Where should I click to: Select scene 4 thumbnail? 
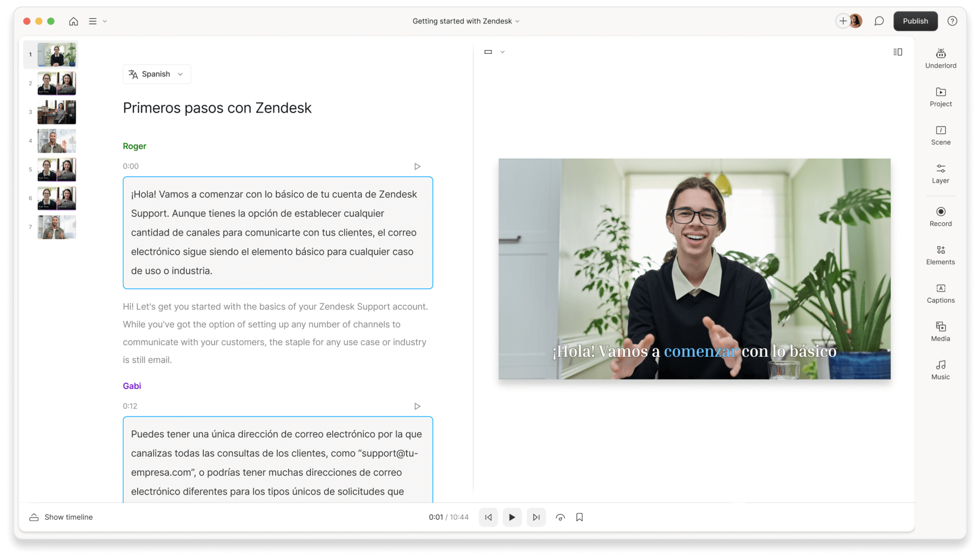[57, 141]
